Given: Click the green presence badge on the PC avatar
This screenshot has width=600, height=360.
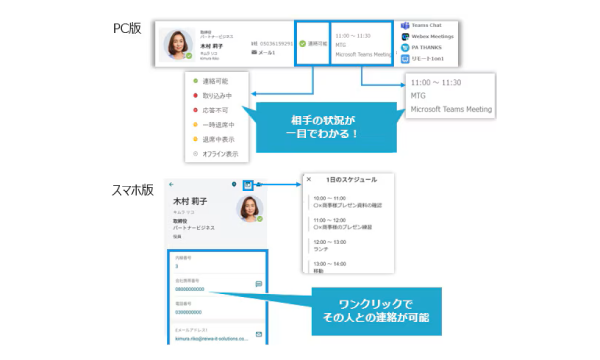Looking at the screenshot, I should tap(189, 56).
